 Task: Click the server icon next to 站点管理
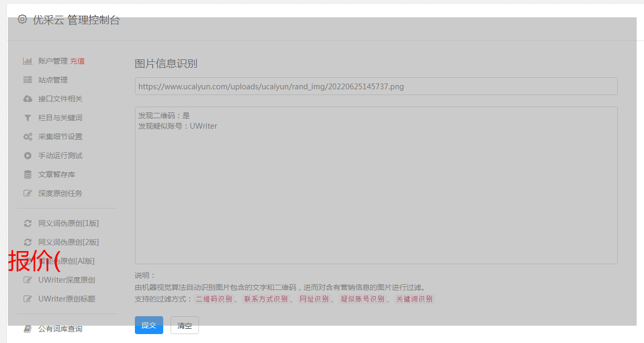[x=27, y=80]
